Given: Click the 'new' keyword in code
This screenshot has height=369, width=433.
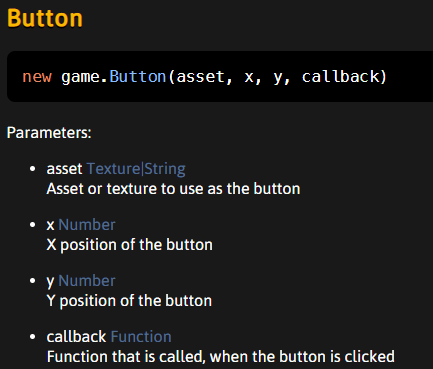Looking at the screenshot, I should tap(37, 77).
